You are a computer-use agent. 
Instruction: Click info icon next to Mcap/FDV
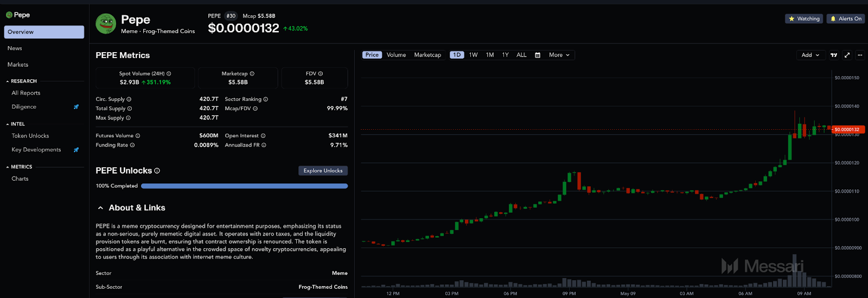point(256,109)
